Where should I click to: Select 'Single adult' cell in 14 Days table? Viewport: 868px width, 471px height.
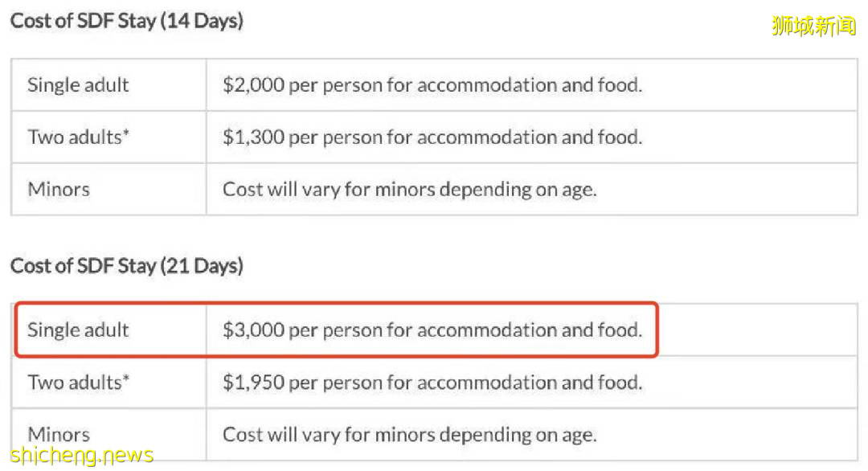[x=78, y=85]
